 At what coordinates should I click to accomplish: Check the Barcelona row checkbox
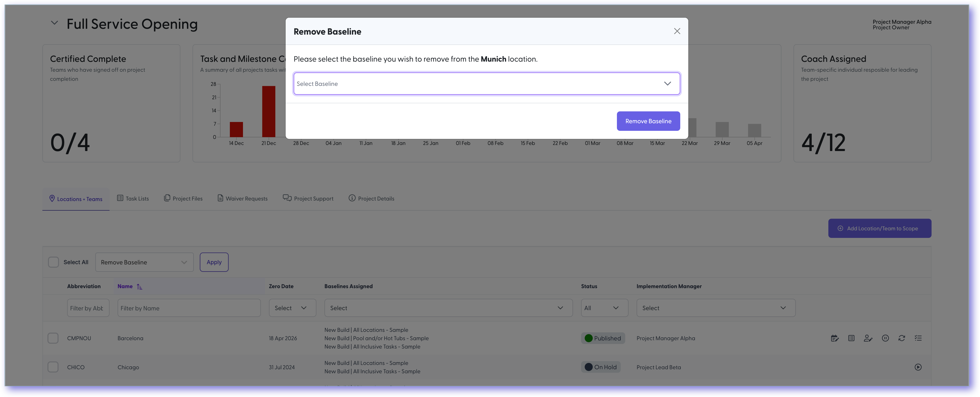pyautogui.click(x=53, y=338)
